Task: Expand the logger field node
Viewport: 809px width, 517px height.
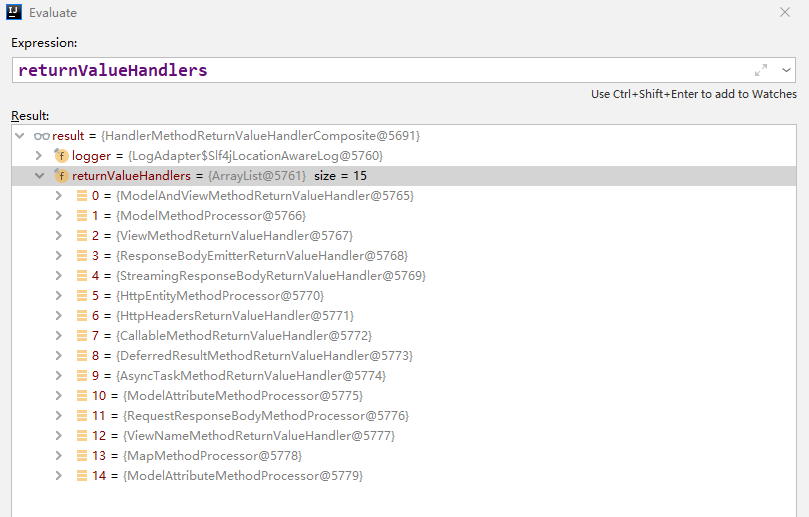Action: [x=39, y=155]
